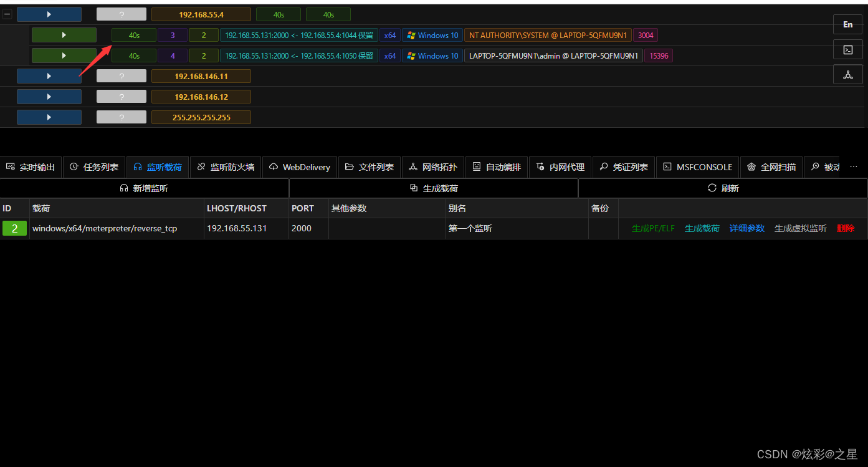868x467 pixels.
Task: Click the 载荷 column header
Action: (117, 208)
